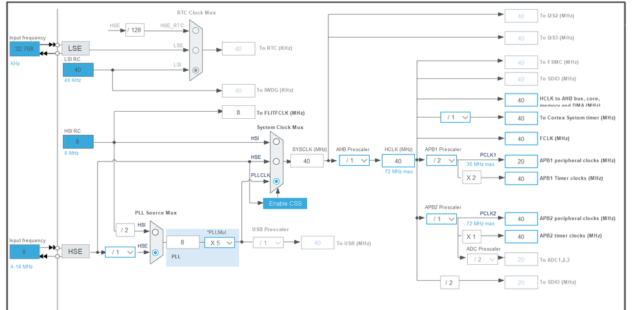This screenshot has height=310, width=644.
Task: Choose LSE in RTC Clock Mux
Action: pos(196,50)
